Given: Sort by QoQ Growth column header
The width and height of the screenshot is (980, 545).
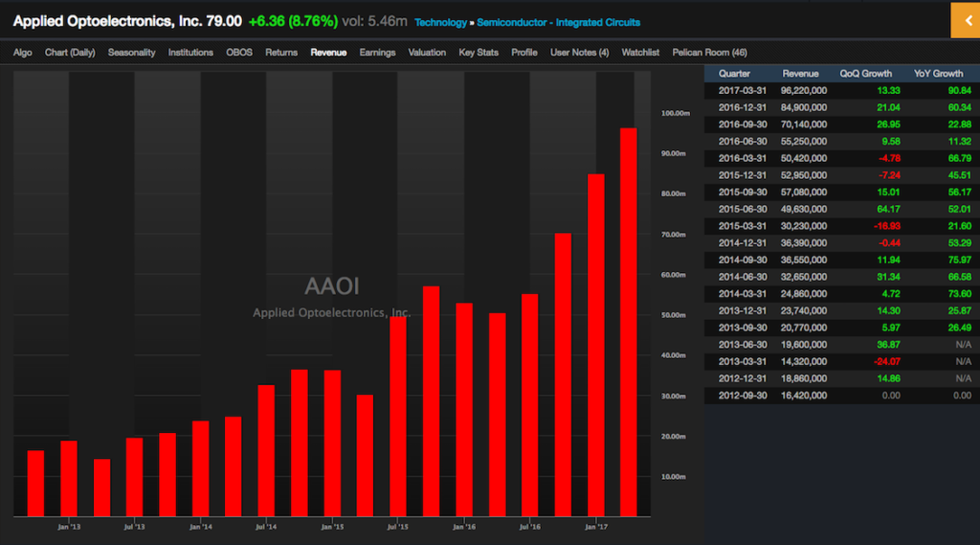Looking at the screenshot, I should (x=865, y=74).
